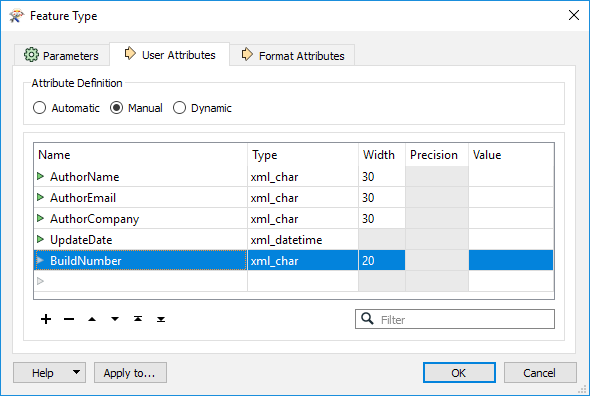Click the Filter magnifying glass icon
This screenshot has height=396, width=590.
(367, 318)
